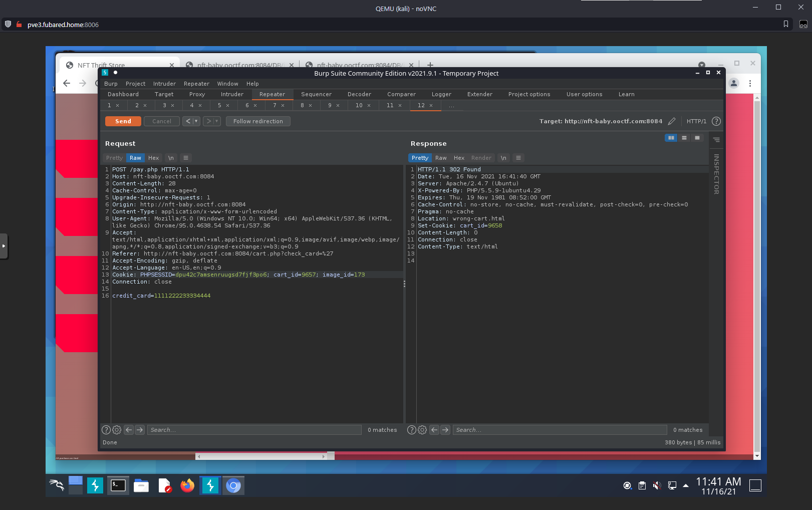Focus the response search field
Viewport: 812px width, 510px height.
[560, 430]
